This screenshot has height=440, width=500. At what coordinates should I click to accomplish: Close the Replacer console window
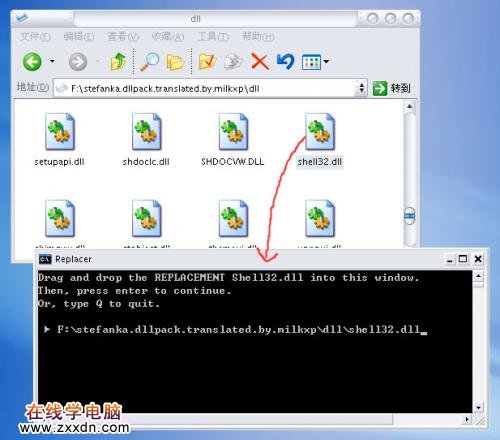click(x=478, y=259)
